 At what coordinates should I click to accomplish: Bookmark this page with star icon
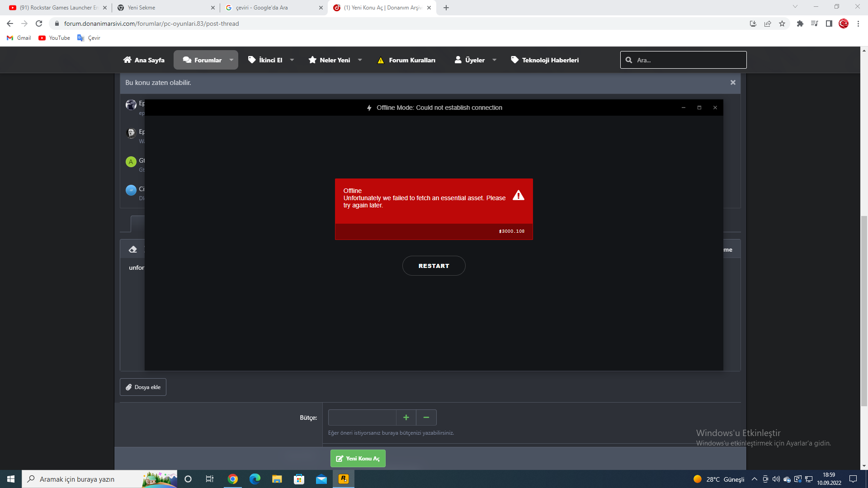tap(782, 23)
